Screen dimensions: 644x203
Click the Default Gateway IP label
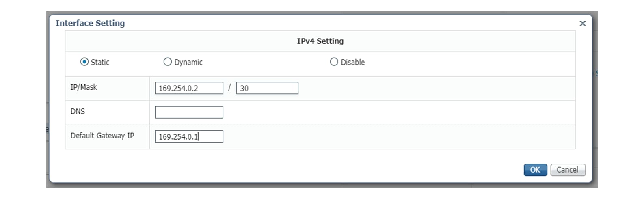pos(102,136)
